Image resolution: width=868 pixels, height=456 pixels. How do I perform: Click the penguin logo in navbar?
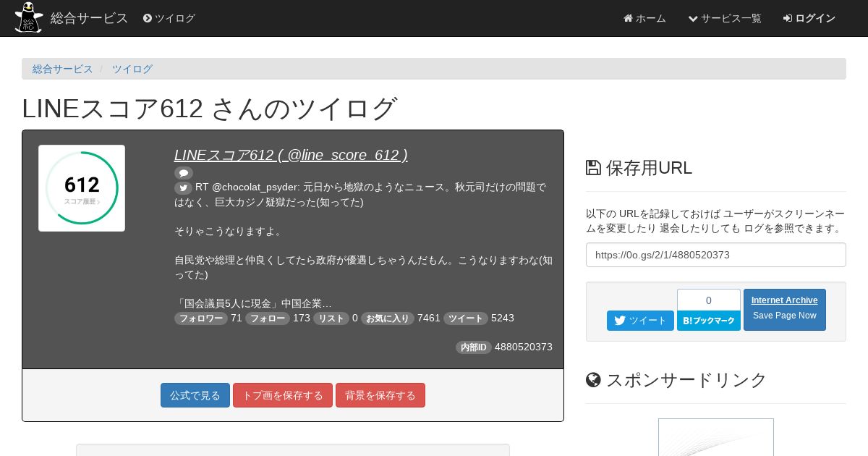[x=29, y=17]
